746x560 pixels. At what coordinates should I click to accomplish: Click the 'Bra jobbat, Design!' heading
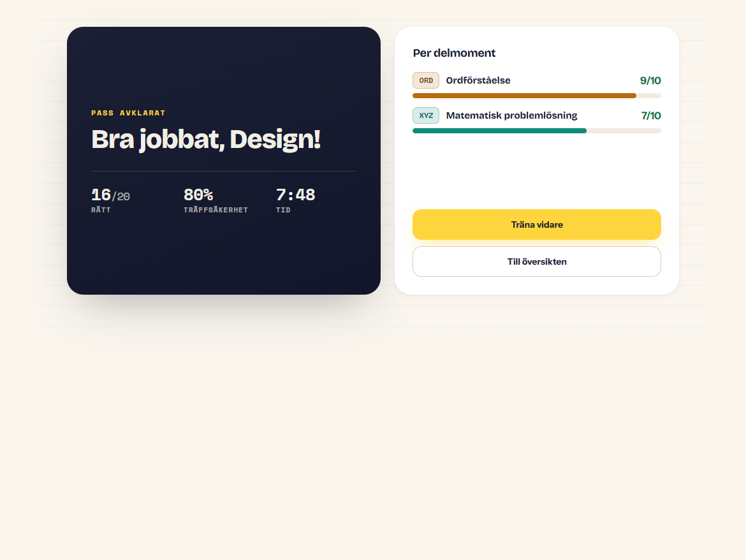(206, 140)
